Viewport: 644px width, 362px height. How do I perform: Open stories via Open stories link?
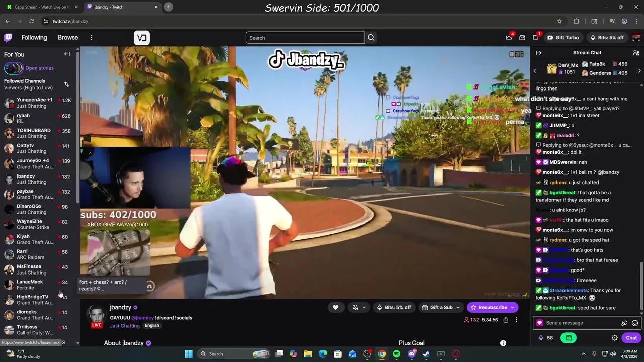(x=39, y=68)
